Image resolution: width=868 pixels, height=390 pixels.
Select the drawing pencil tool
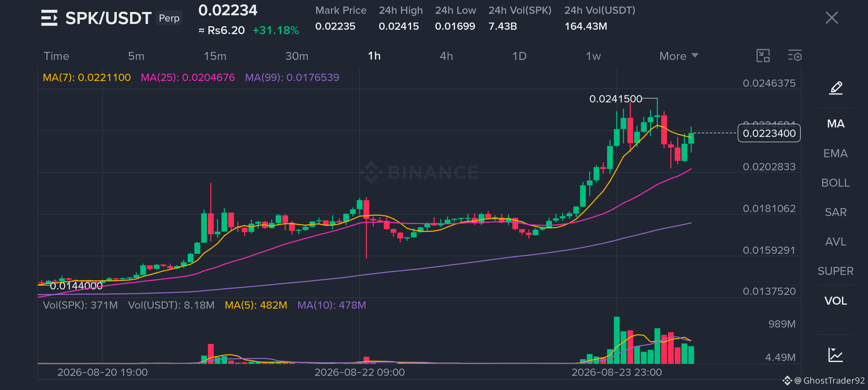tap(836, 88)
